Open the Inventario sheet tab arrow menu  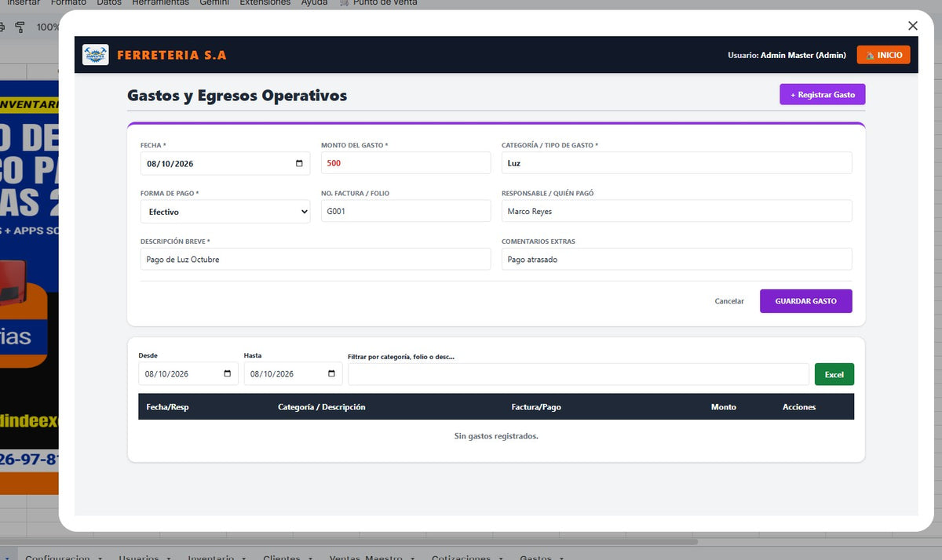click(x=245, y=558)
